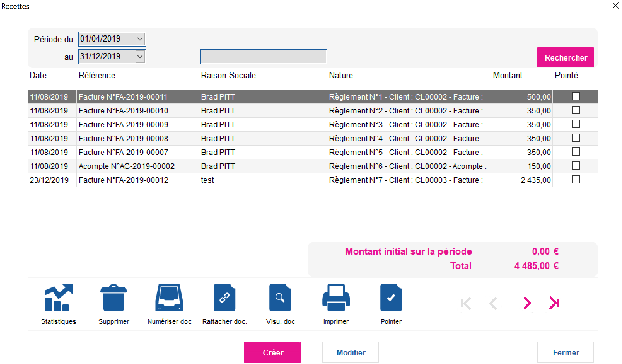Click the Imprimer printer icon
This screenshot has width=622, height=364.
pos(336,298)
